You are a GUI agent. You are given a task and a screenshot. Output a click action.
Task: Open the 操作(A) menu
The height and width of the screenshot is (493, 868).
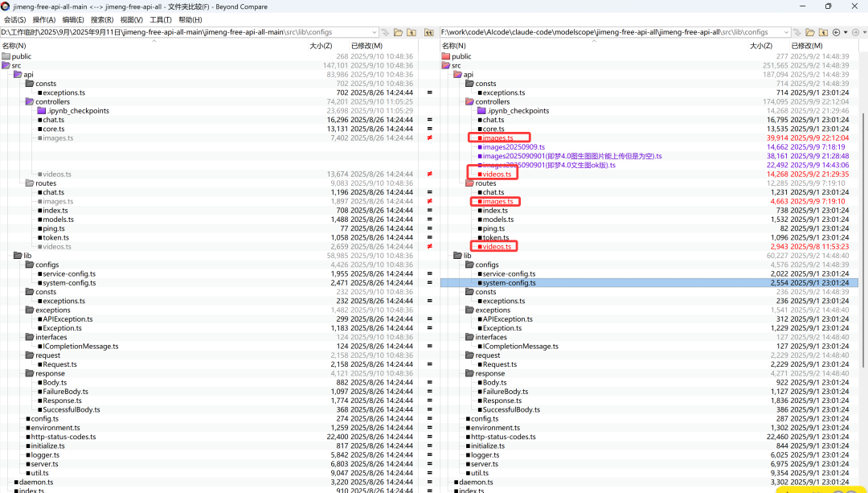(x=44, y=19)
